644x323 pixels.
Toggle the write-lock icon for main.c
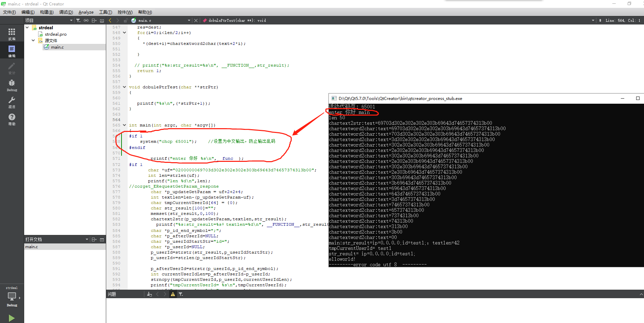pyautogui.click(x=125, y=20)
